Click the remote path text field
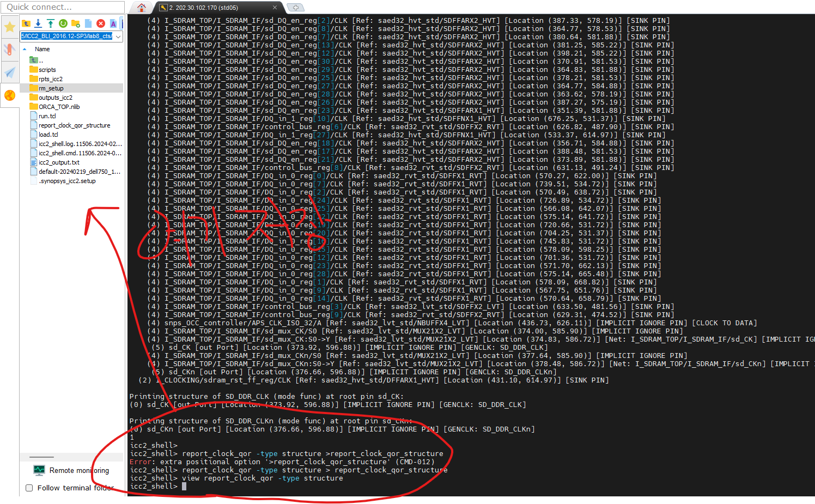Screen dimensions: 815x504 pos(67,37)
